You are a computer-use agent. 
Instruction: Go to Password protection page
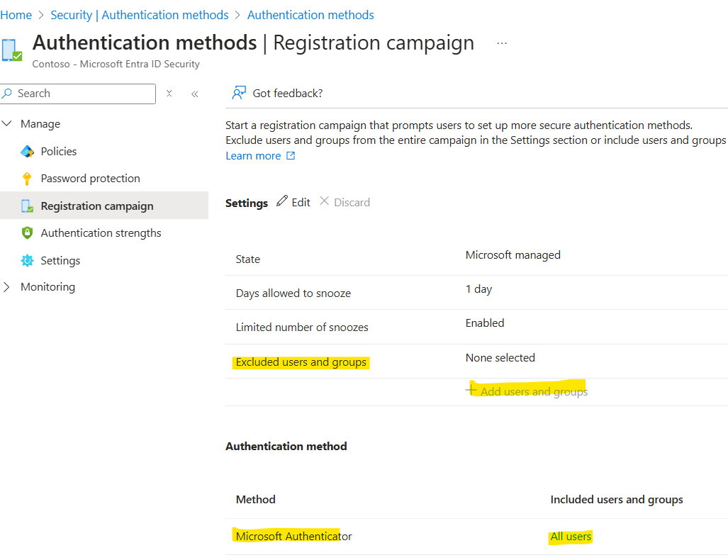pos(90,179)
